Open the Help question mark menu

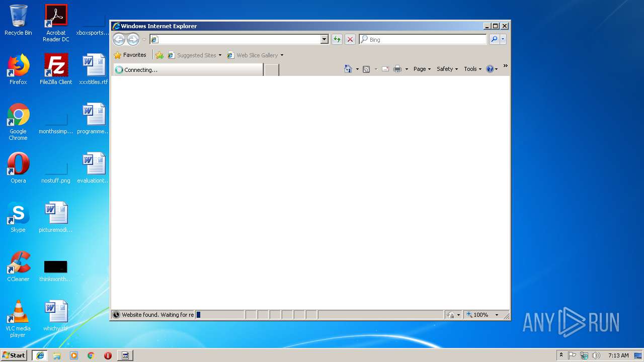[x=492, y=69]
